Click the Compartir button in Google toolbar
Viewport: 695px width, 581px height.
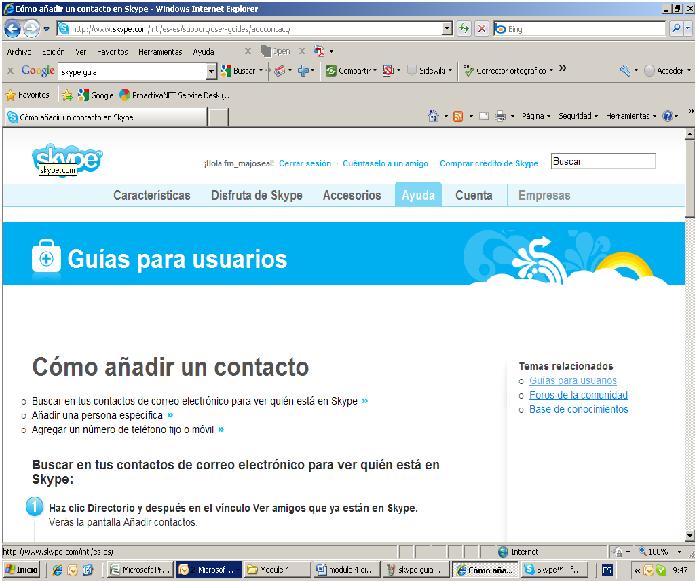click(348, 70)
